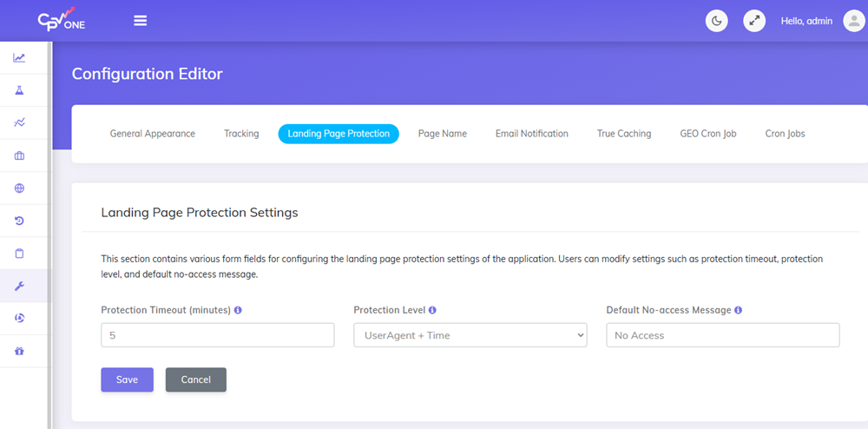Viewport: 868px width, 429px height.
Task: Click info icon beside Default No-access Message
Action: tap(738, 310)
